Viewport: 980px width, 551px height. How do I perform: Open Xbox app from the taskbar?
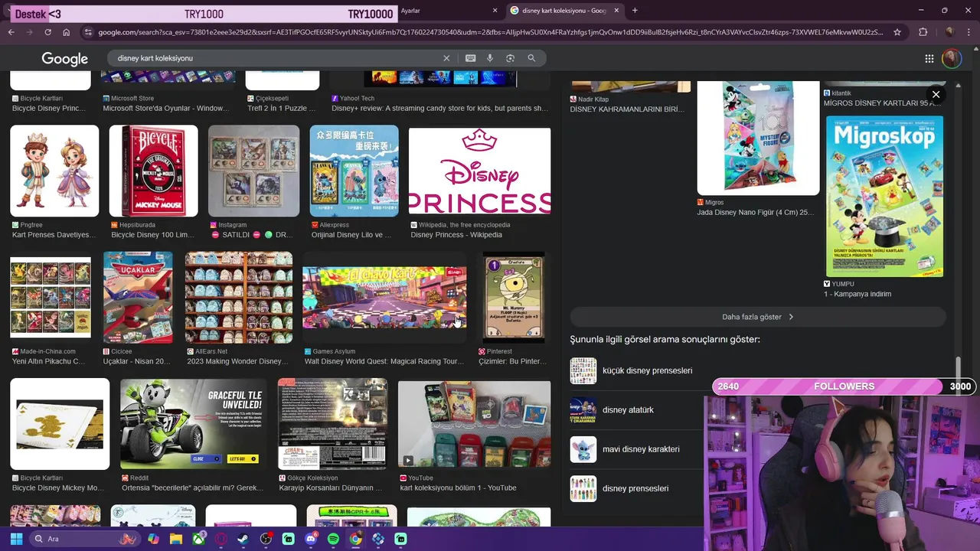coord(198,539)
